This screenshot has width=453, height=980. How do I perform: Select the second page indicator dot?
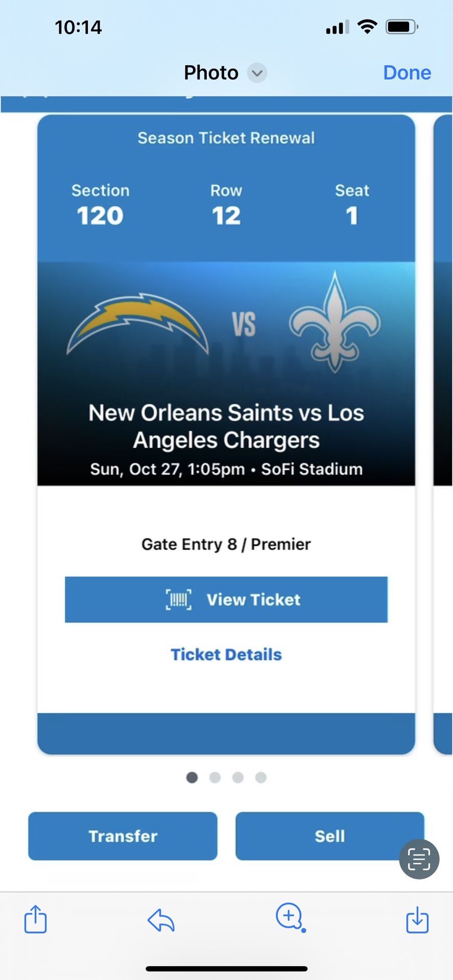215,777
